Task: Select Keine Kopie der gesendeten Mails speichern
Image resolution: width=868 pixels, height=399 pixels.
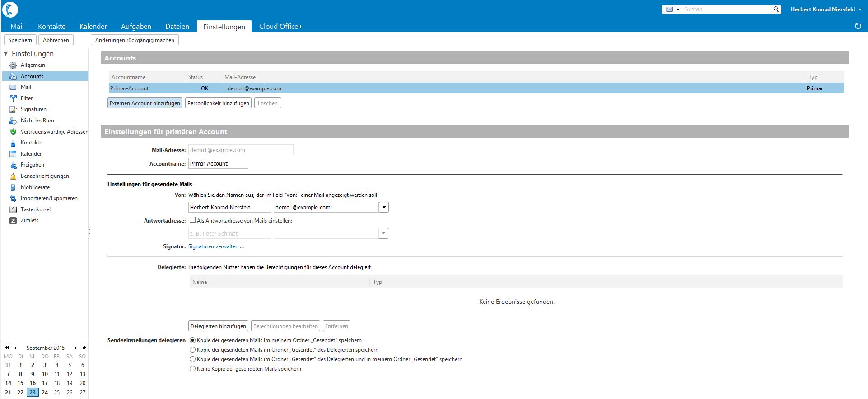Action: 192,369
